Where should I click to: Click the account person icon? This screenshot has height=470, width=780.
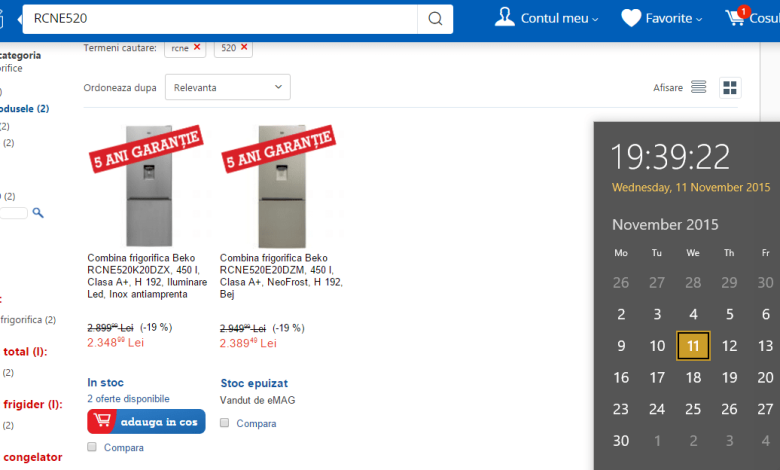[x=504, y=17]
